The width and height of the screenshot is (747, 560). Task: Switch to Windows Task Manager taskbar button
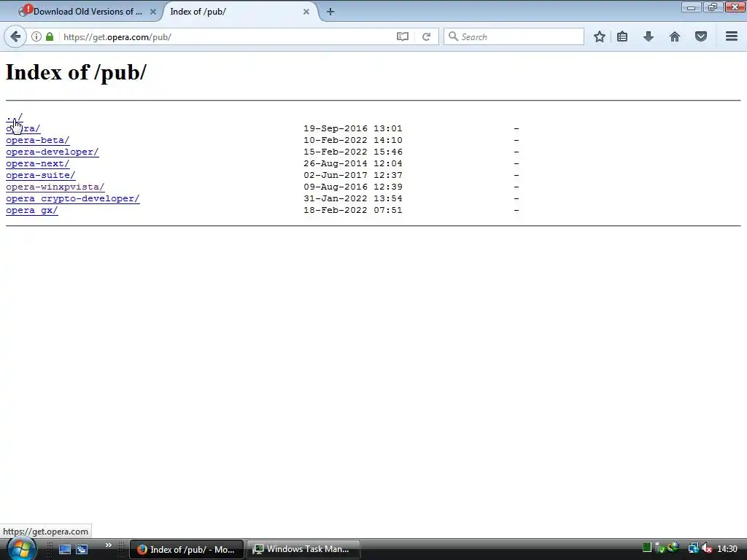(303, 550)
